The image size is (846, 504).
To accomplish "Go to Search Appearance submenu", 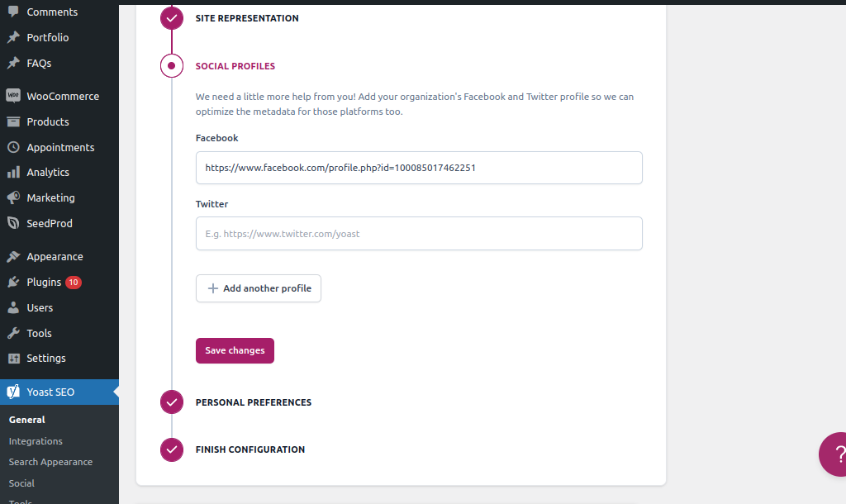I will click(x=50, y=462).
